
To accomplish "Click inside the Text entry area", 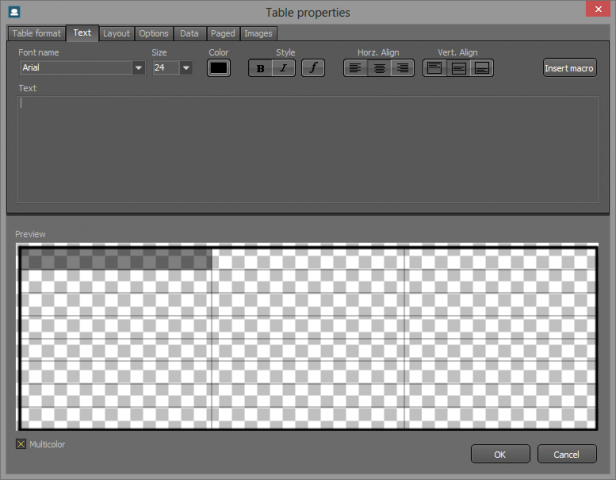I will (x=308, y=150).
